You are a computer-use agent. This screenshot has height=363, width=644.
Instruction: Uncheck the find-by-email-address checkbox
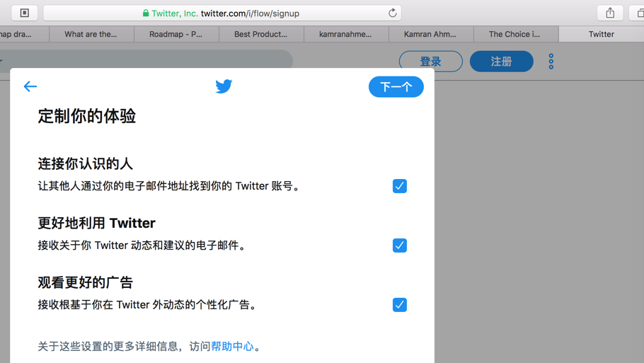point(400,186)
